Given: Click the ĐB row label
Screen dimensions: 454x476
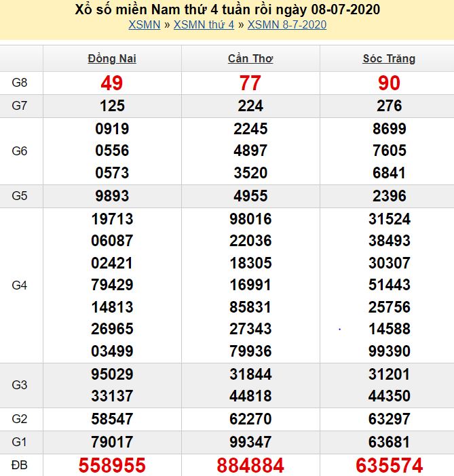Looking at the screenshot, I should coord(20,465).
